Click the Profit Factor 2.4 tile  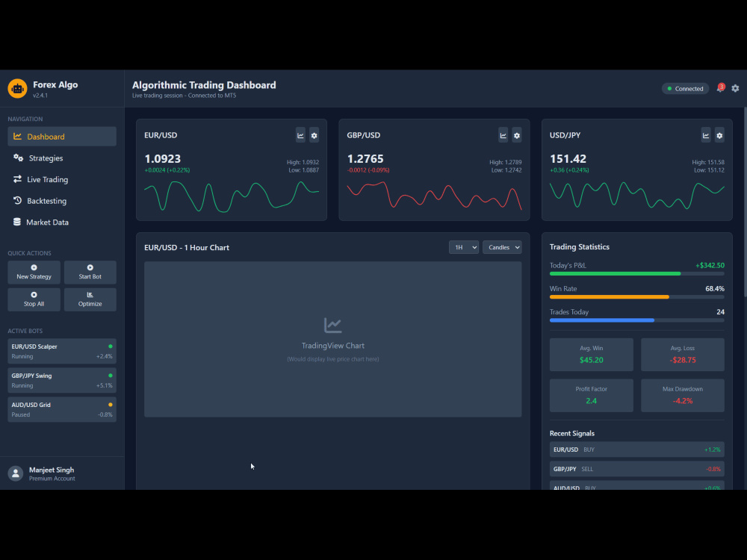pos(591,396)
